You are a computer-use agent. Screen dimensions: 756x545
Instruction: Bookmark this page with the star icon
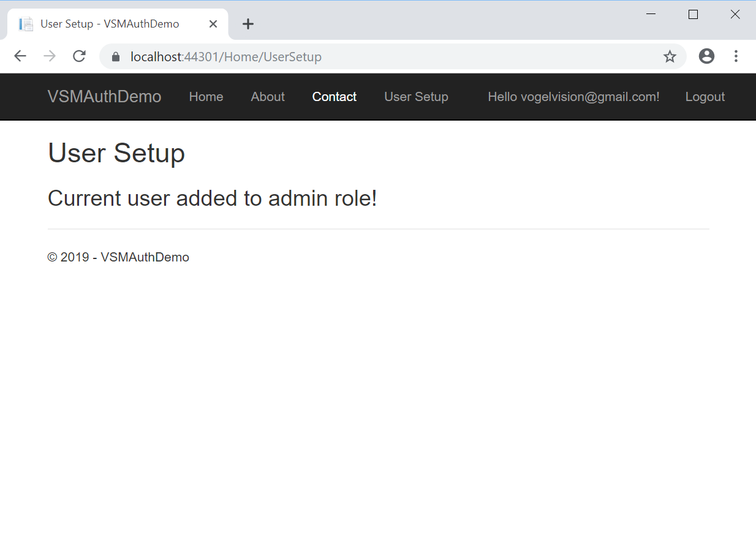pos(670,57)
